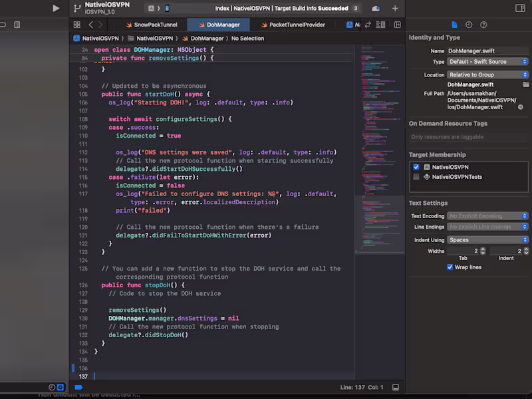Open the Location dropdown (Relative to Group)

click(x=487, y=75)
